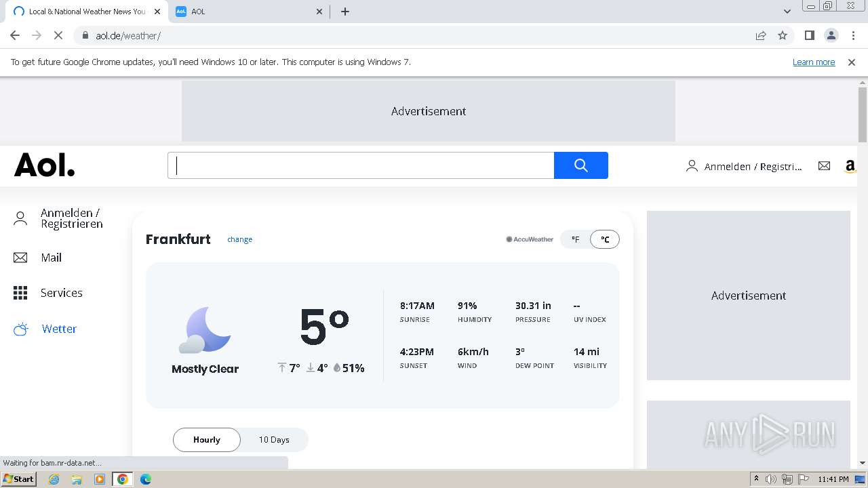Viewport: 868px width, 488px height.
Task: Click the Learn more link
Action: [x=814, y=62]
